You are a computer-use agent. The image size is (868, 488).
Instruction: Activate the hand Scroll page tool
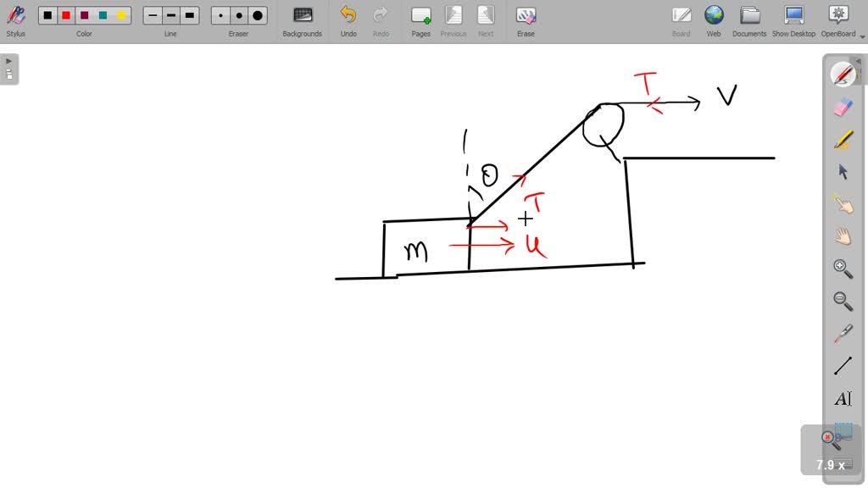(843, 236)
